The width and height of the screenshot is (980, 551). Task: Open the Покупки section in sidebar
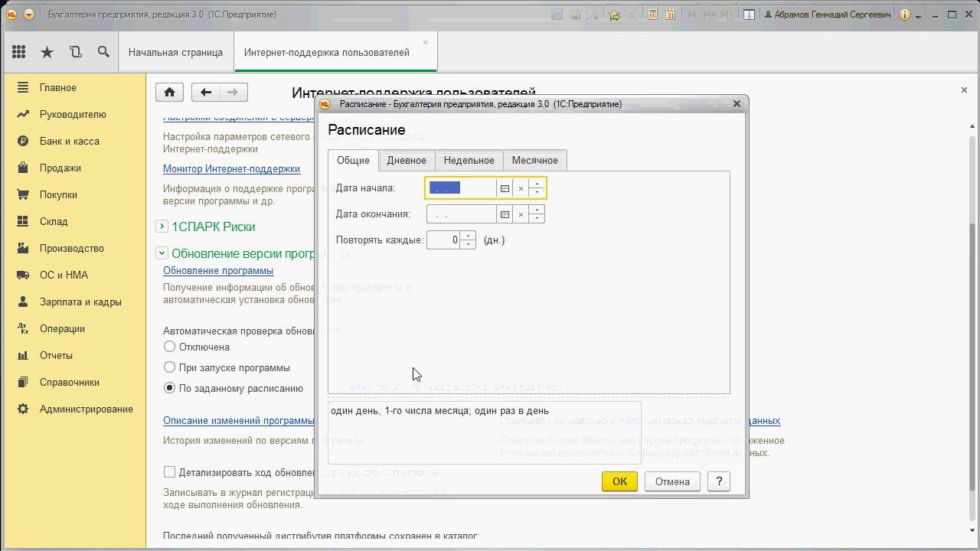pyautogui.click(x=75, y=194)
